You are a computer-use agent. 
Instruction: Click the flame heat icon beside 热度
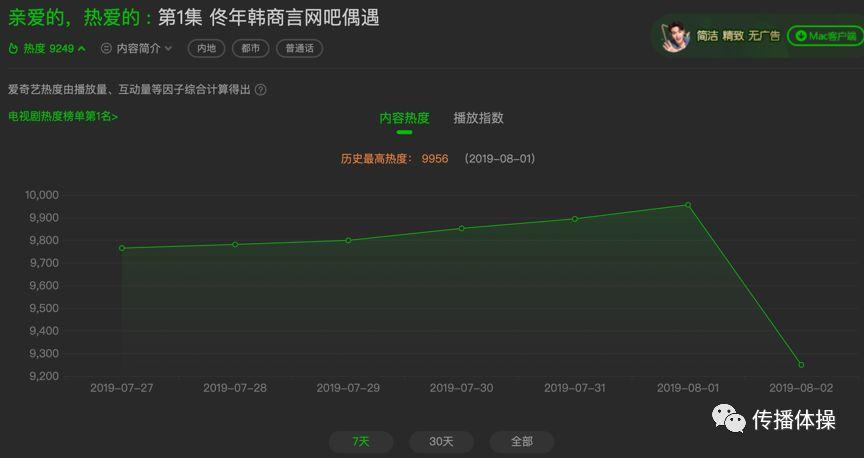[x=14, y=48]
